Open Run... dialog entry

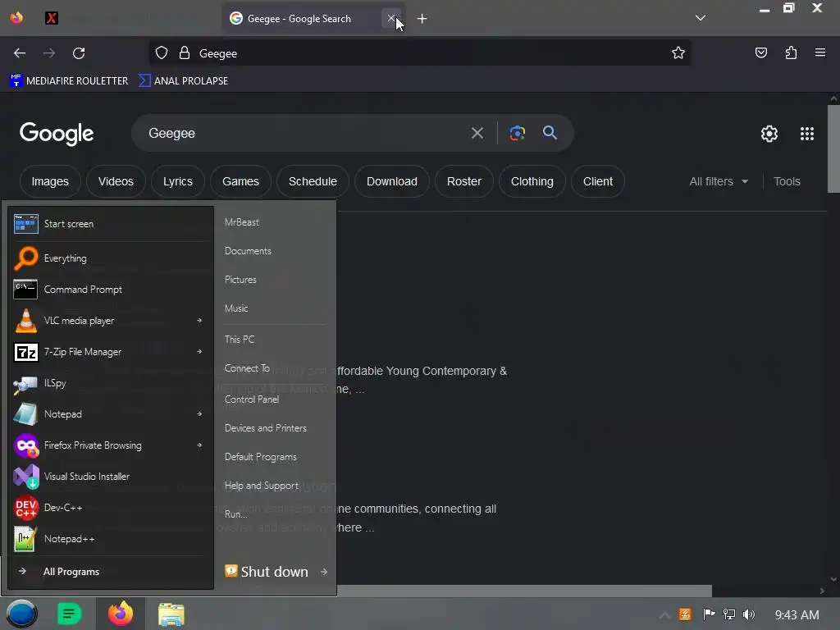(235, 514)
